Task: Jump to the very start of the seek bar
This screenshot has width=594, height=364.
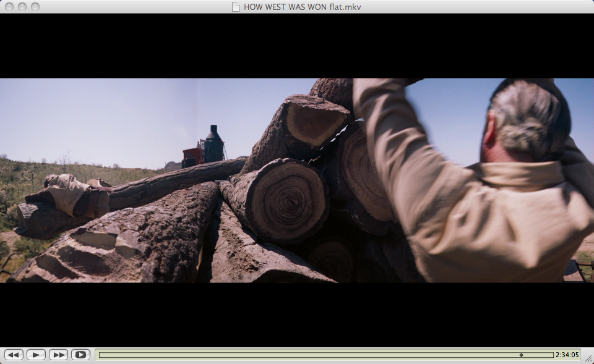Action: 100,355
